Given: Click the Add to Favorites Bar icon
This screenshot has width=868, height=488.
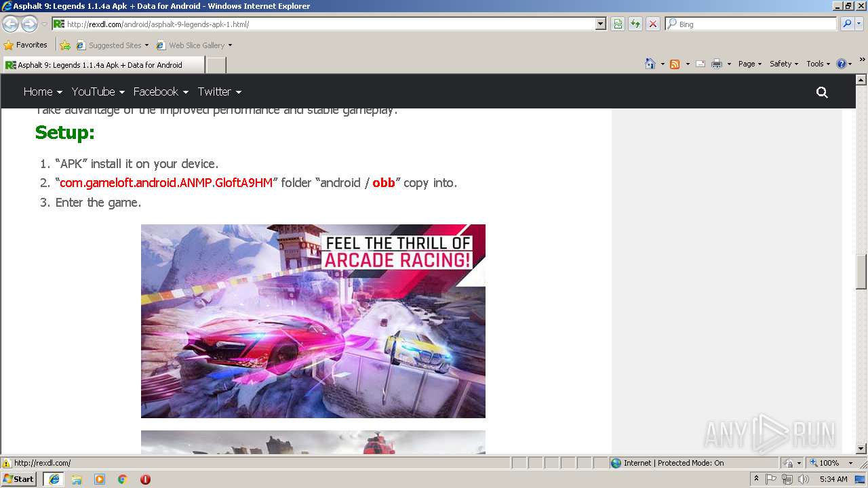Looking at the screenshot, I should (x=65, y=45).
